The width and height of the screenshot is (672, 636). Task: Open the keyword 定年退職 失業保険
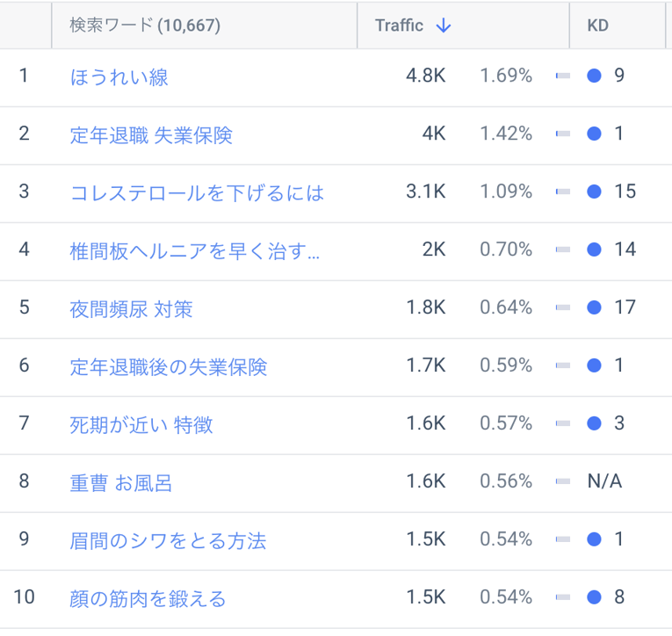pyautogui.click(x=151, y=135)
